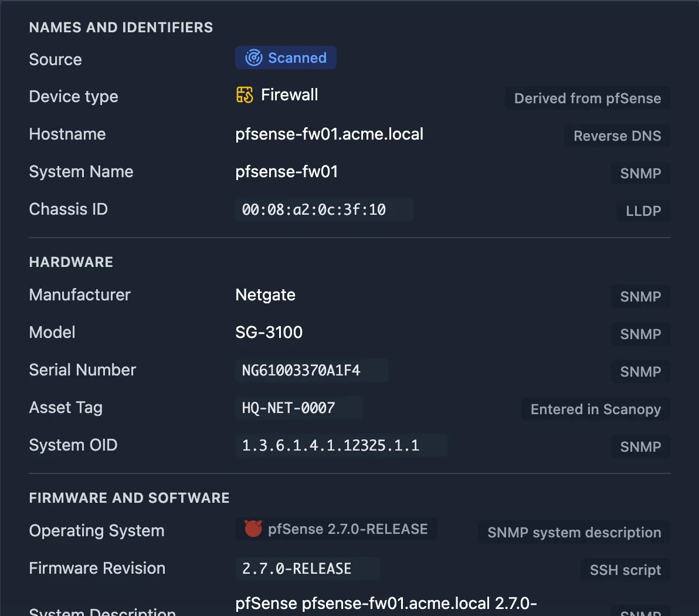Click the System Name field label
The height and width of the screenshot is (616, 699).
[x=81, y=172]
